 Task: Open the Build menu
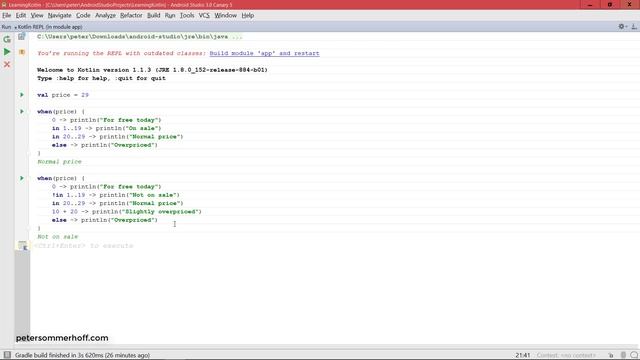pos(153,15)
